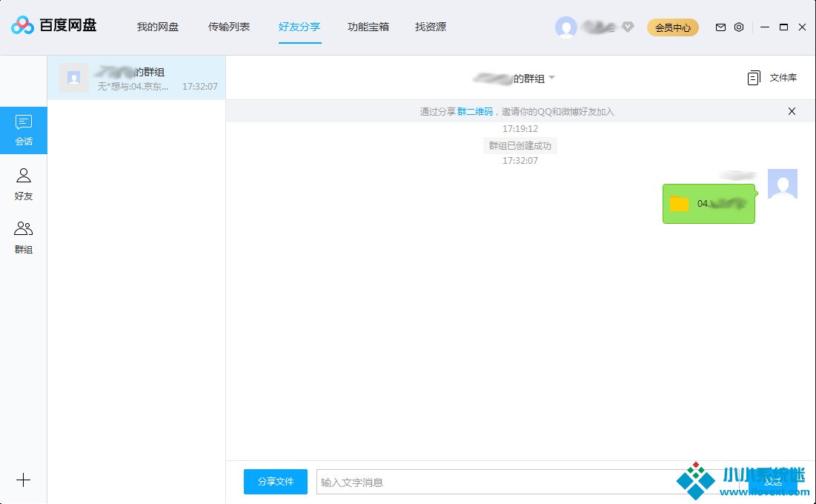Dismiss the QR code invitation banner
Screen dimensions: 816x504
(x=792, y=112)
